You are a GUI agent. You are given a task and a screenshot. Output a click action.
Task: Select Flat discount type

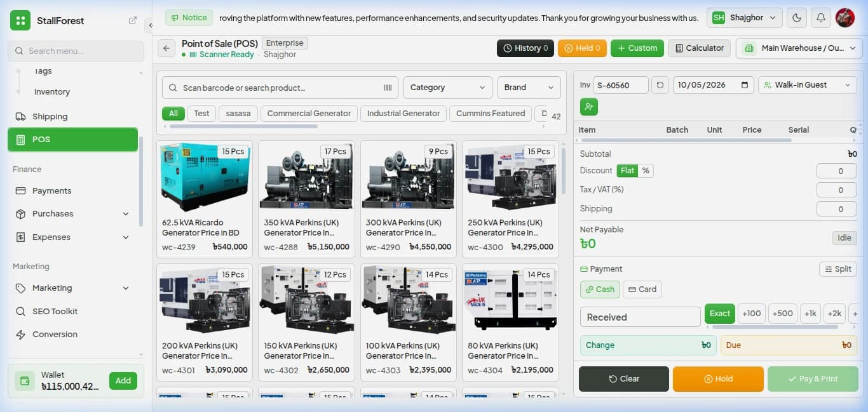click(627, 171)
